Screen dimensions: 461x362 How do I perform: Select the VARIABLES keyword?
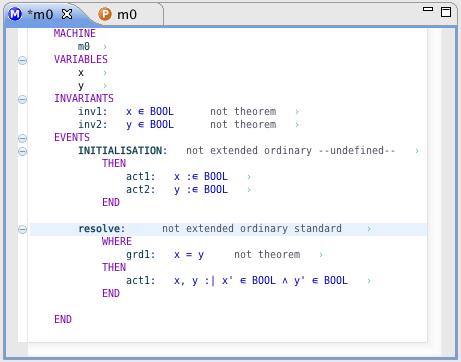point(81,59)
